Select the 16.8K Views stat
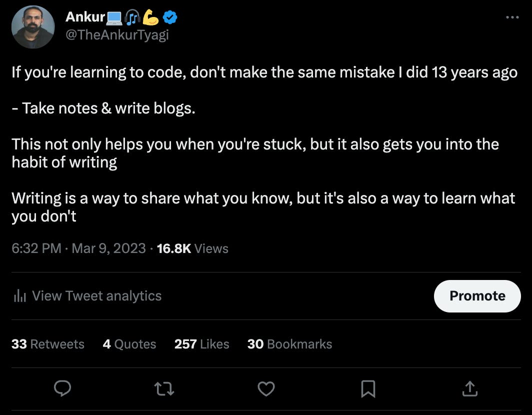Image resolution: width=532 pixels, height=415 pixels. point(192,248)
